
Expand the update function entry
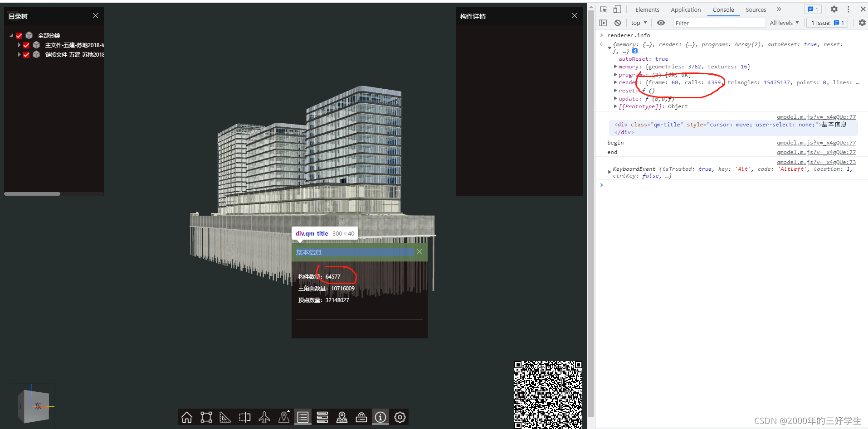(x=615, y=98)
